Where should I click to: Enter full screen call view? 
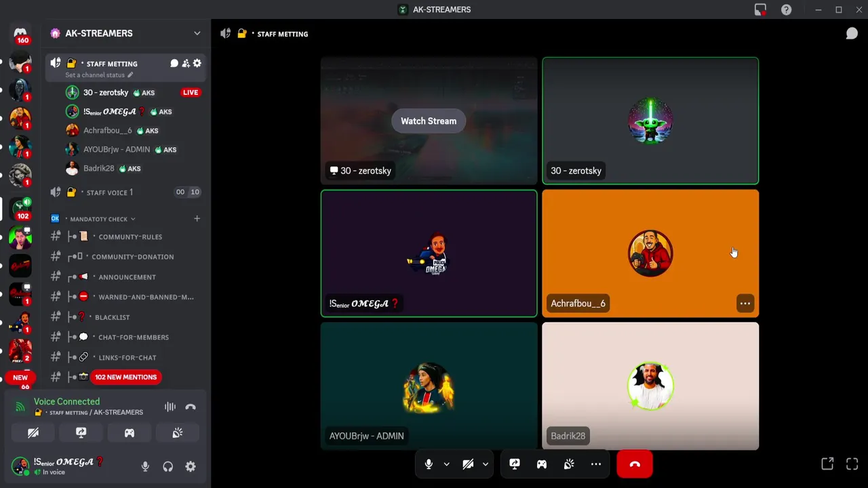coord(852,464)
